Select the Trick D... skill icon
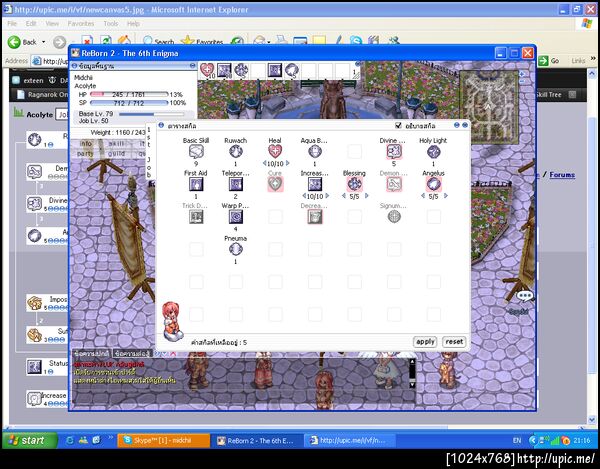The height and width of the screenshot is (469, 600). point(196,217)
